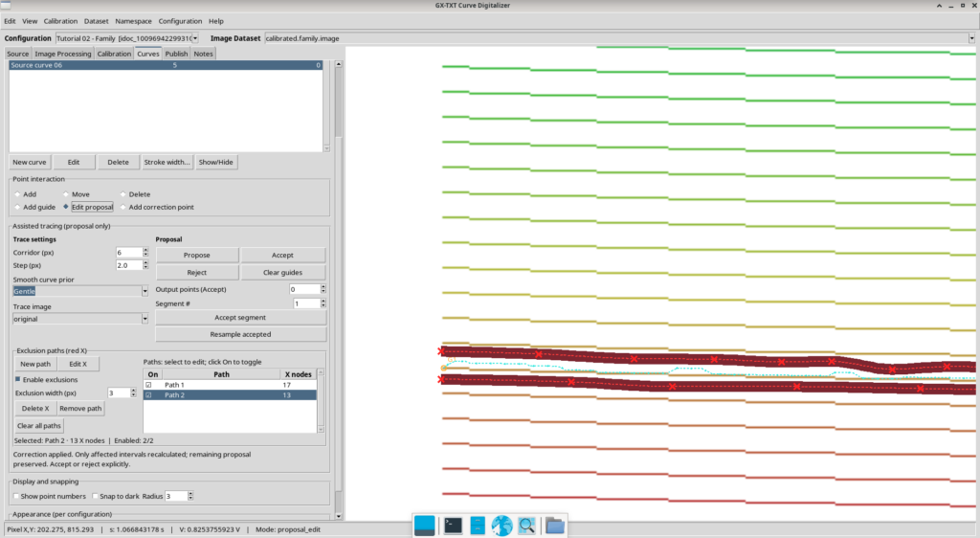The height and width of the screenshot is (538, 980).
Task: Click the Resample accepted button
Action: click(x=240, y=334)
